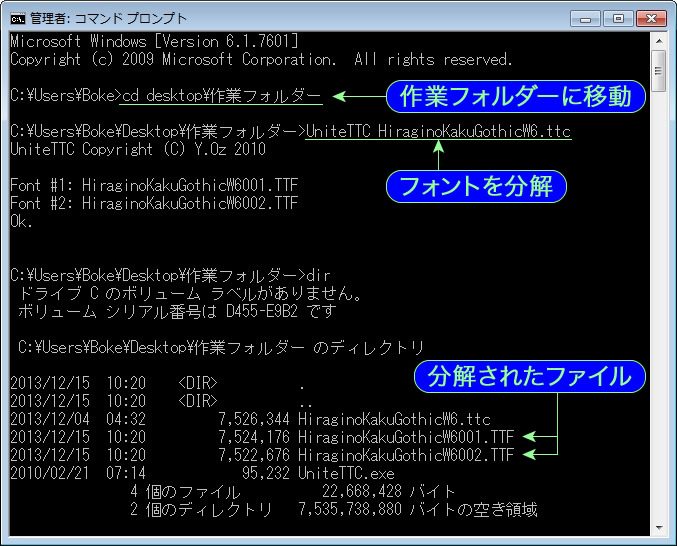
Task: Click the UniteTTC Copyright (C) Y.Oz 2010 line
Action: (138, 149)
